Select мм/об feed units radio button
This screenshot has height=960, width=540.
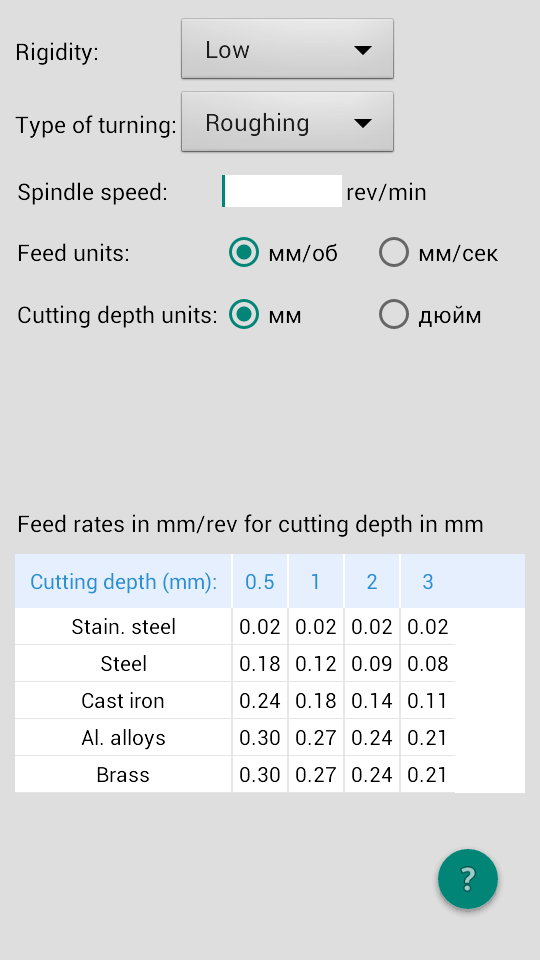click(x=283, y=253)
